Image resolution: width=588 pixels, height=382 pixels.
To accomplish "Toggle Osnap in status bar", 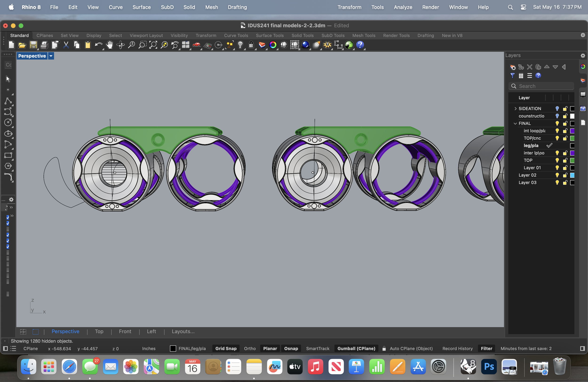I will pos(291,349).
